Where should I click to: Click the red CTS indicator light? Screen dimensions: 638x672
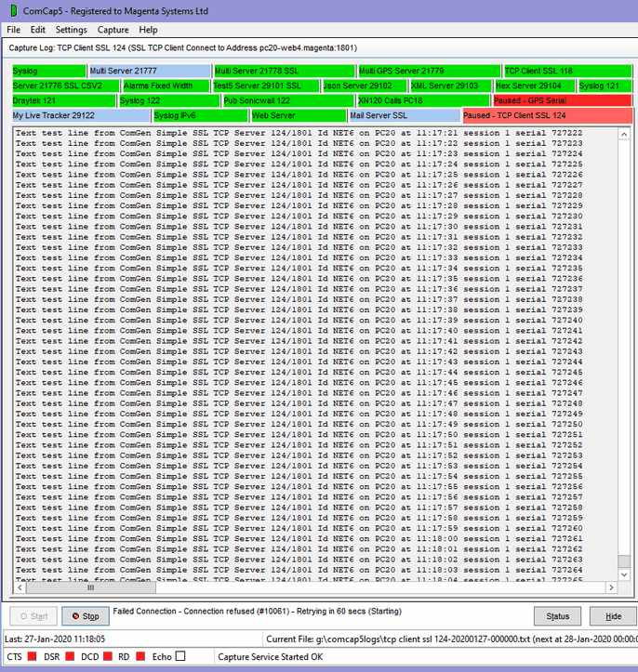click(31, 657)
